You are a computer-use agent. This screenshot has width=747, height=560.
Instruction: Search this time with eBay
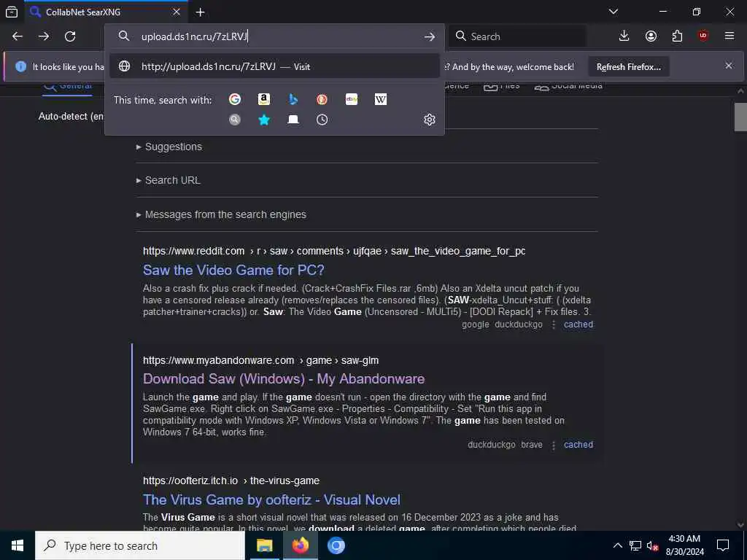click(352, 99)
